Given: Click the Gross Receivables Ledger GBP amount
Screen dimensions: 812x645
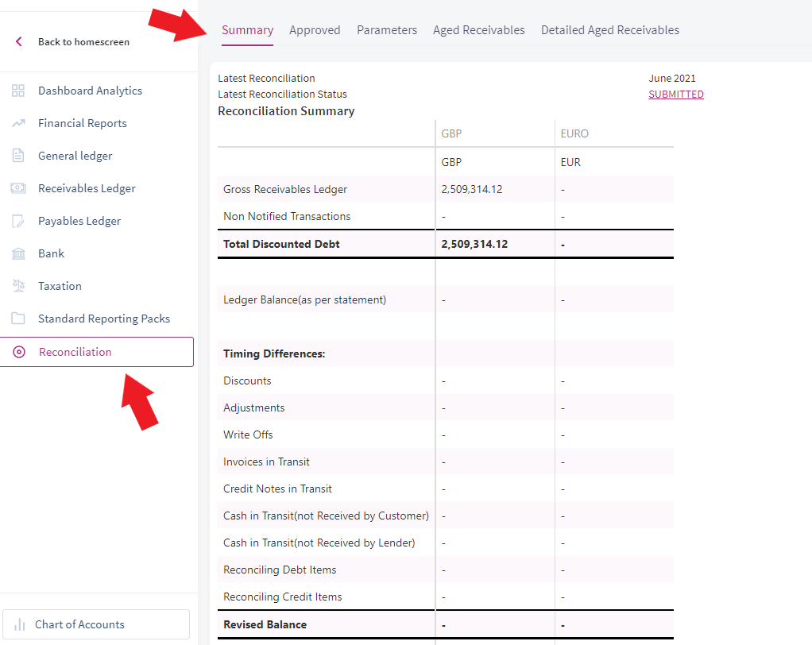Looking at the screenshot, I should coord(472,189).
